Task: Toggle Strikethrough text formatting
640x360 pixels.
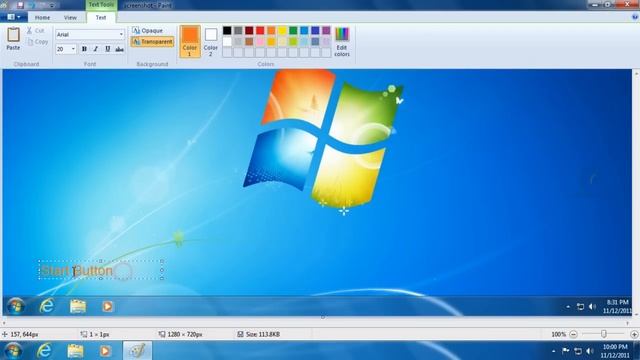Action: click(119, 49)
